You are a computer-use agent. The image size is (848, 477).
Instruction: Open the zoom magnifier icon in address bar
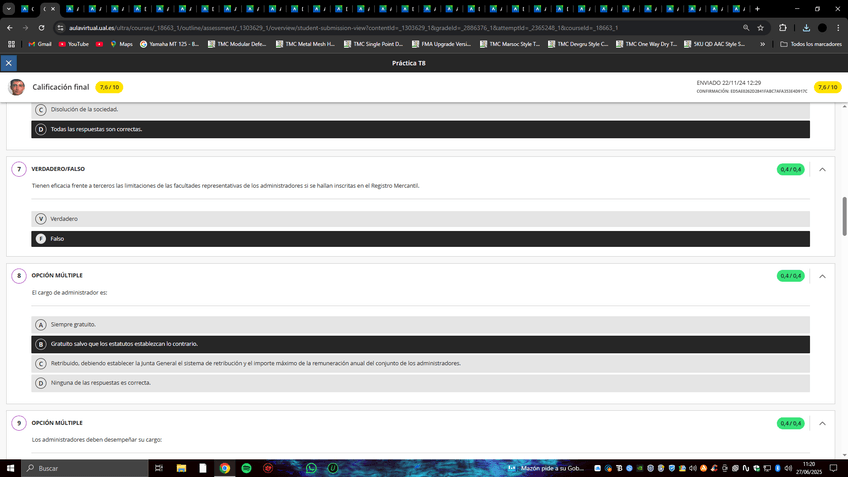pos(746,28)
